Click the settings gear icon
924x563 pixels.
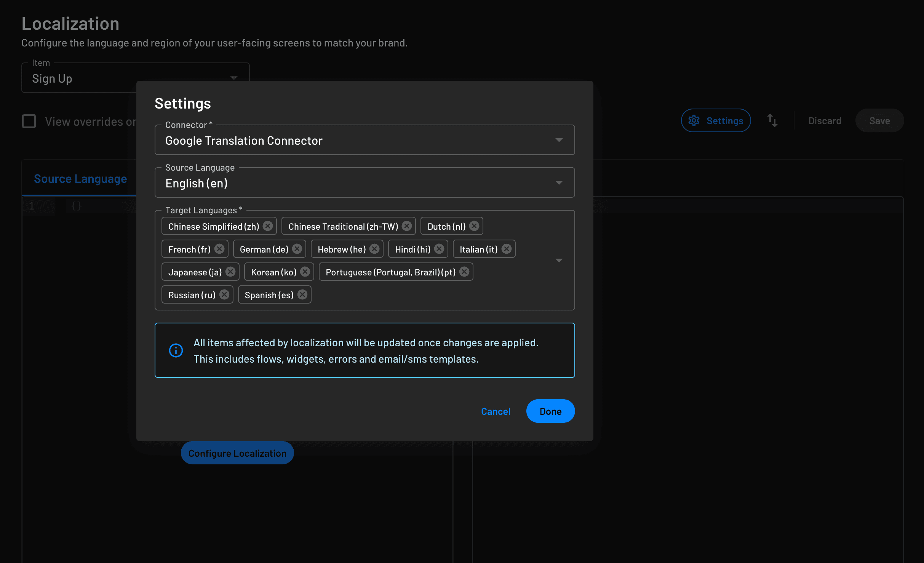[x=694, y=120]
